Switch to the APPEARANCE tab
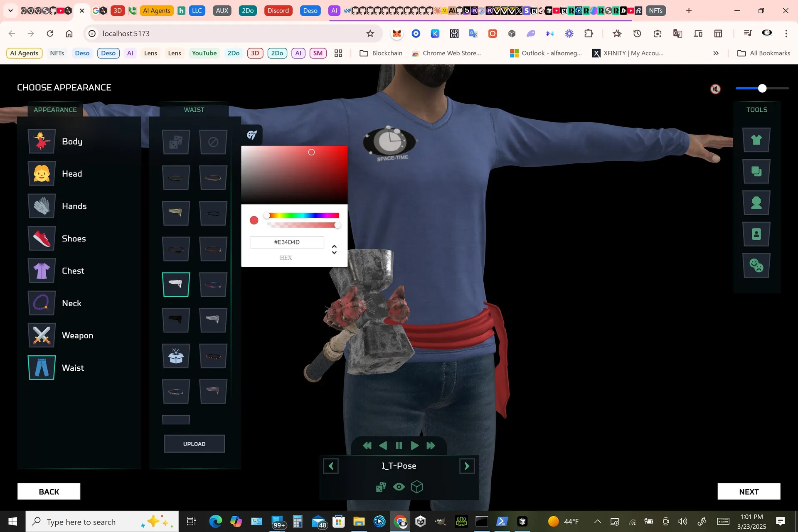798x532 pixels. (55, 110)
